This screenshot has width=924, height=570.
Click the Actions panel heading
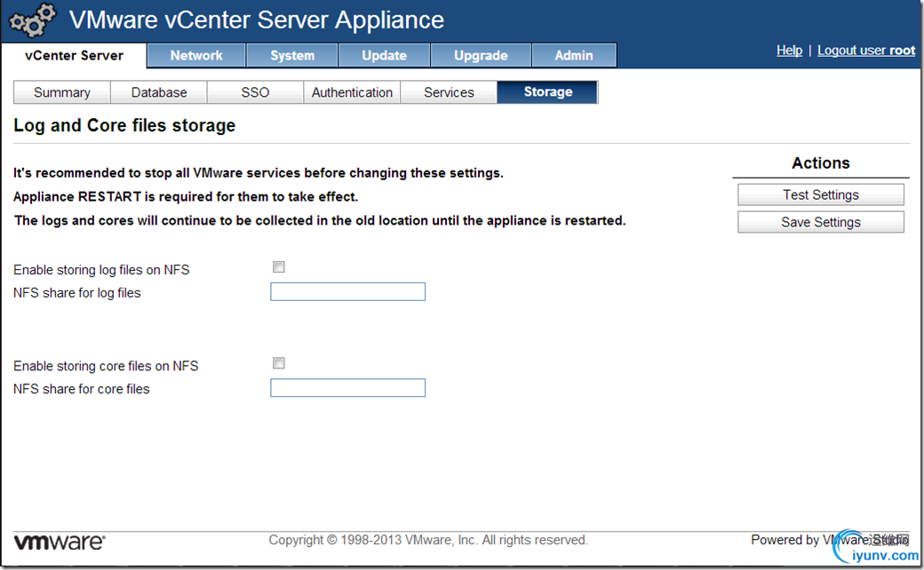(x=821, y=163)
